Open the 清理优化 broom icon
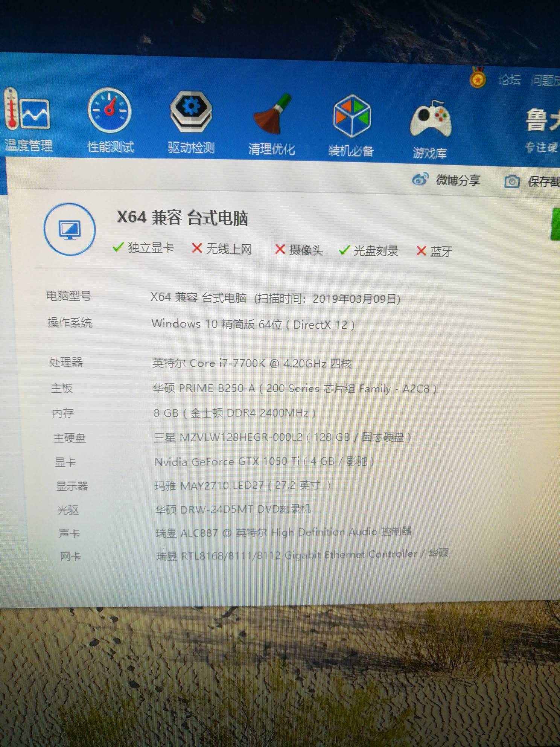Viewport: 560px width, 747px height. coord(272,114)
